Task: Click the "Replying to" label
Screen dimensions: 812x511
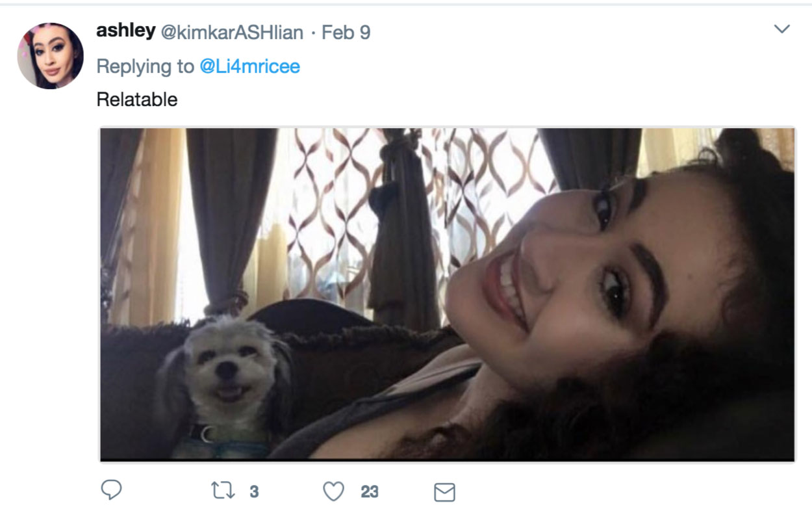Action: [x=145, y=66]
